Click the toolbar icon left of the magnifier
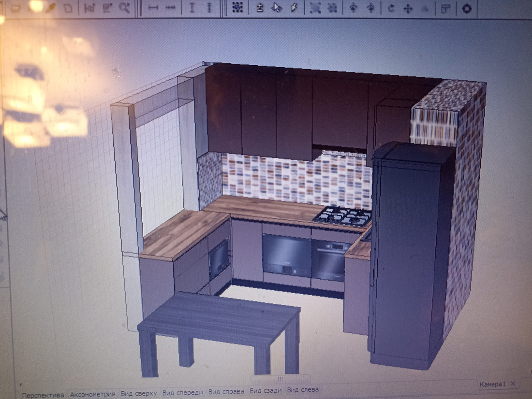Viewport: 532px width, 399px height. pyautogui.click(x=107, y=8)
